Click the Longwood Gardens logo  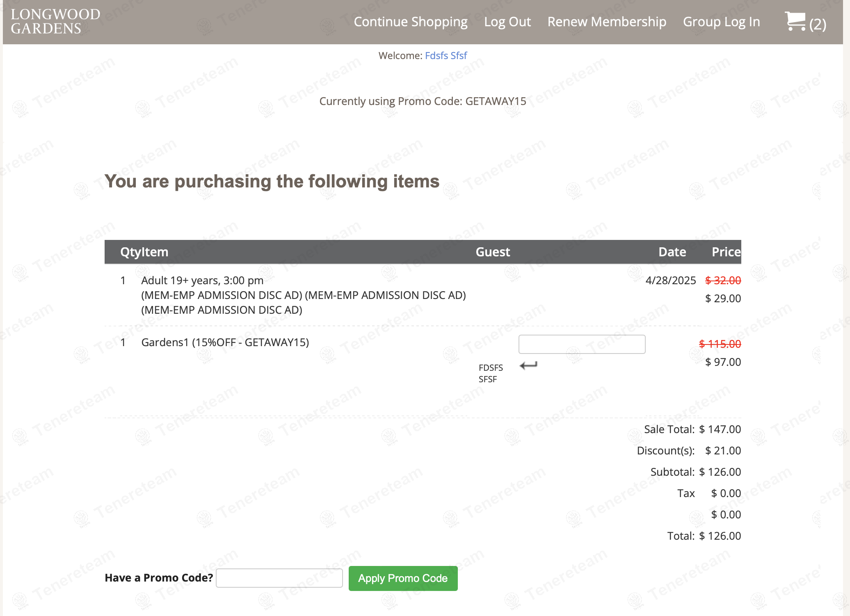pyautogui.click(x=55, y=21)
